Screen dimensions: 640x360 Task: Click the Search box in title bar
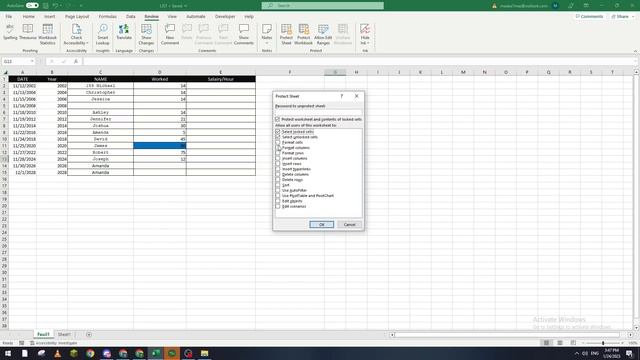point(322,6)
